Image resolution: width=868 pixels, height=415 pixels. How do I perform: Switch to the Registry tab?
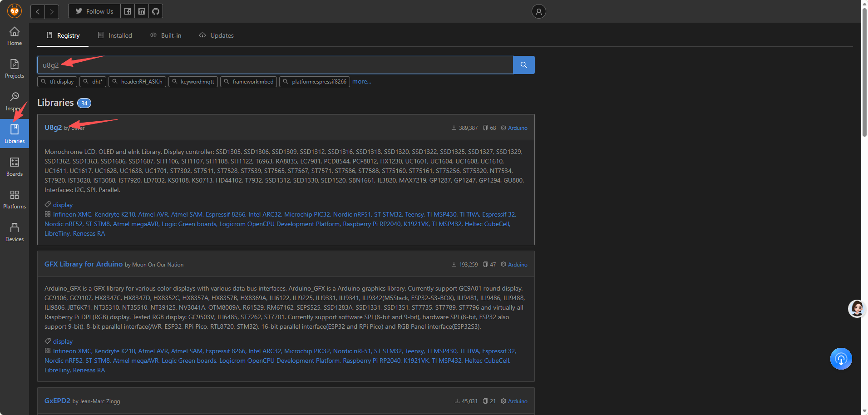(x=63, y=35)
